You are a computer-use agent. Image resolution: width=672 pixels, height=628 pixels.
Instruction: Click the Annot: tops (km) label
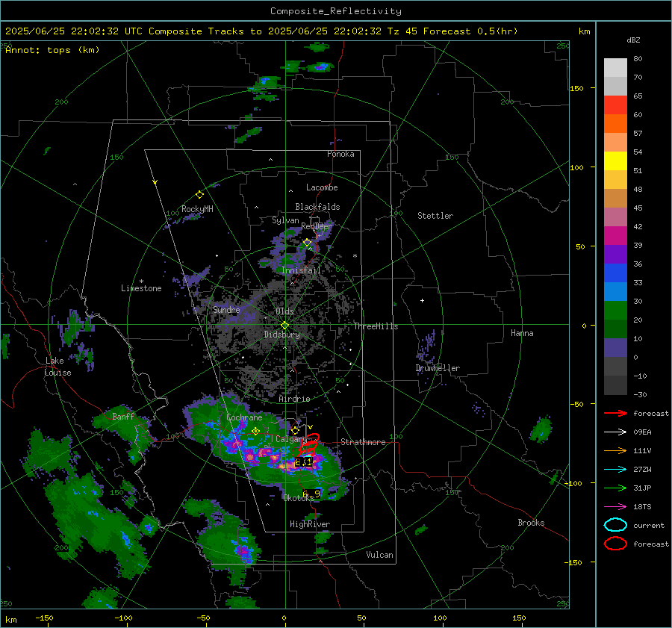[x=52, y=50]
